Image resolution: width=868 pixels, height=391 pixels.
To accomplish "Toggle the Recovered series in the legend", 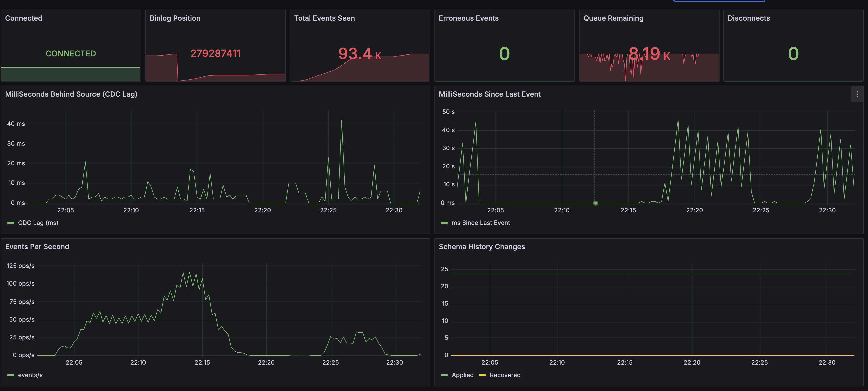I will click(x=505, y=375).
